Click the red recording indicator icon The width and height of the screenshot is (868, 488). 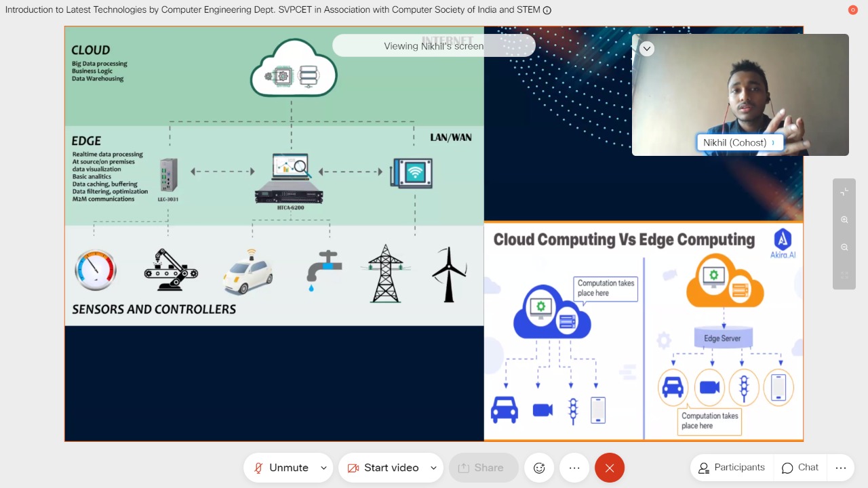[853, 9]
